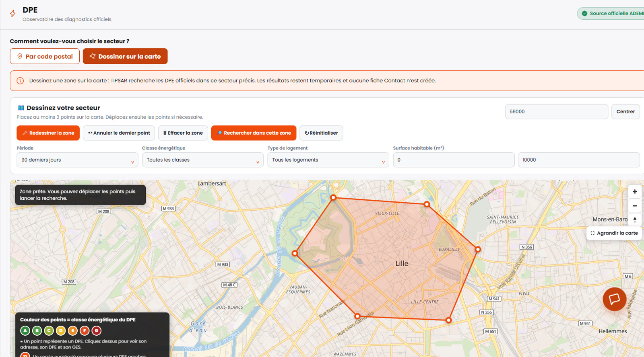
Task: Zoom out on the map
Action: coord(635,206)
